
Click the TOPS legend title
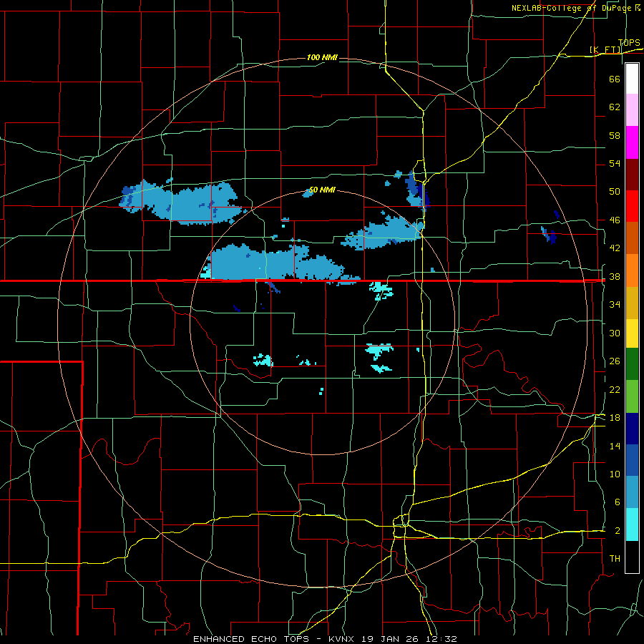point(629,42)
